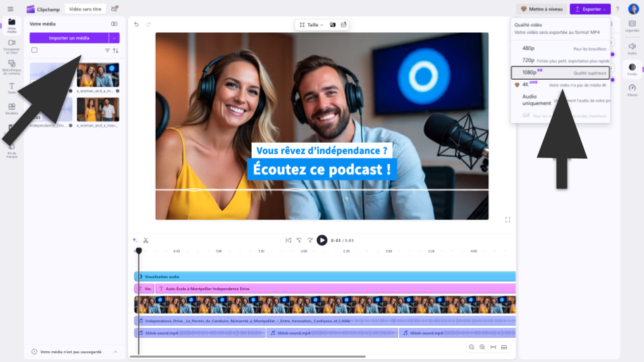Viewport: 644px width, 362px height.
Task: Select the Independence_Drive audio clip on timeline
Action: (325, 321)
